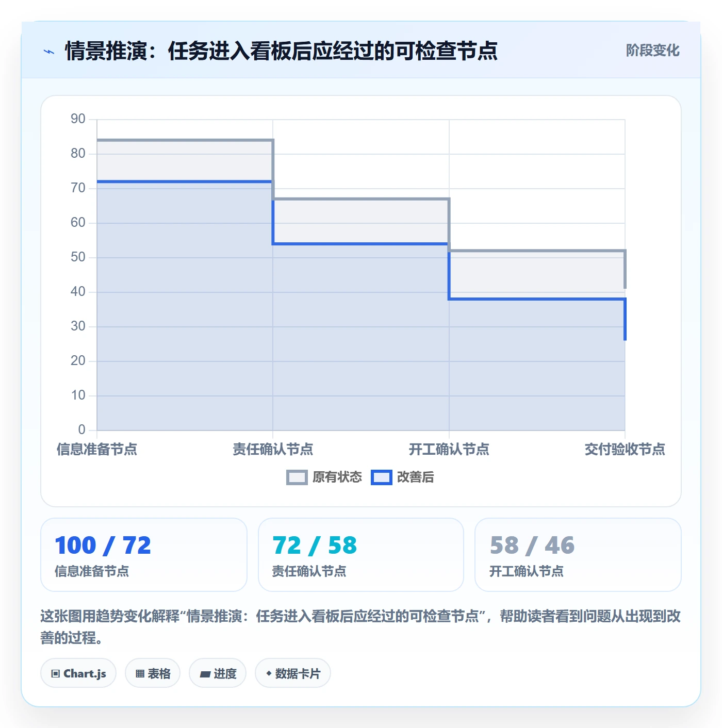Click the 信息准备节点 caption in the first card

(x=92, y=571)
